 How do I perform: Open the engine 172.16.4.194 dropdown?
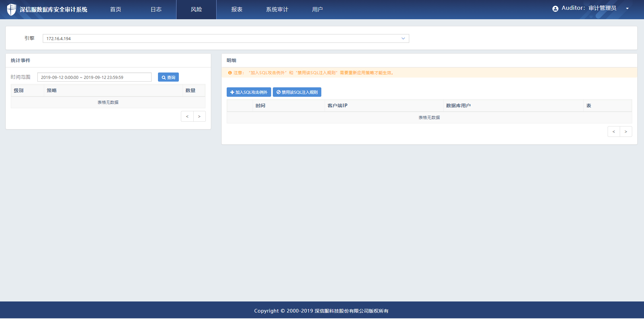click(226, 38)
